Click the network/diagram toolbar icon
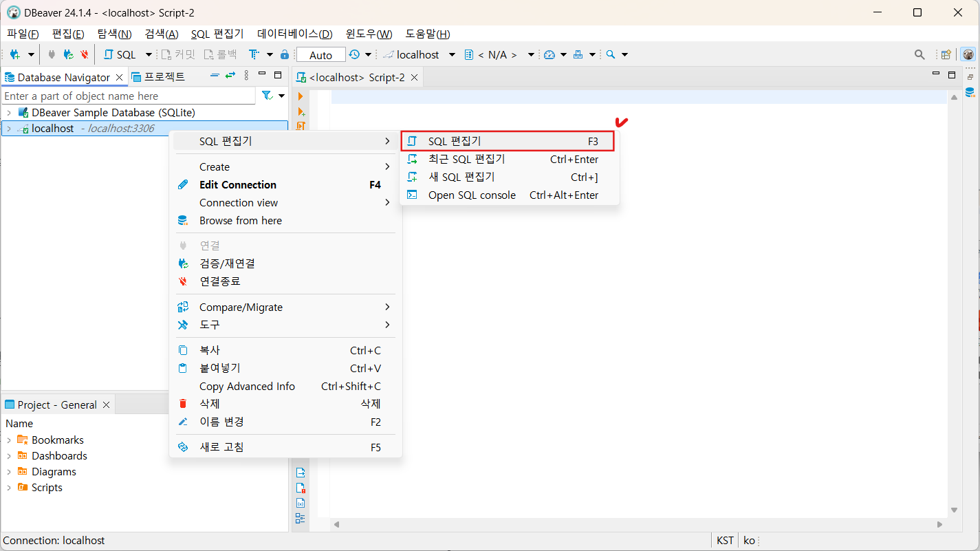 coord(578,54)
